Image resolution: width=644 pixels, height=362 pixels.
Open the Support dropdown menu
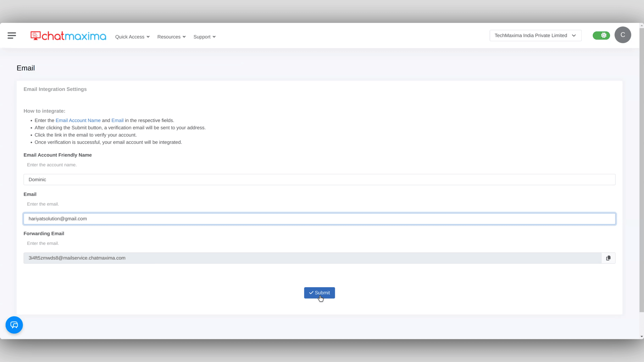click(204, 37)
